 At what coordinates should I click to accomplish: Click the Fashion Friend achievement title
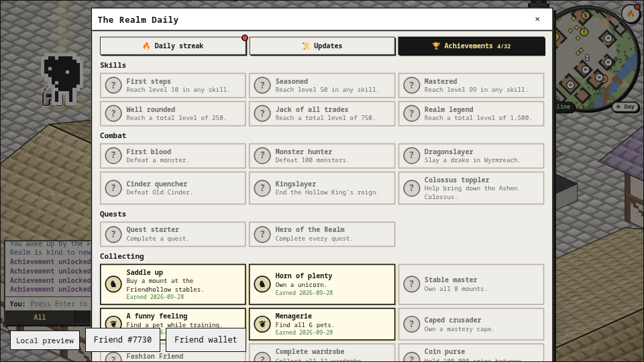coord(155,356)
